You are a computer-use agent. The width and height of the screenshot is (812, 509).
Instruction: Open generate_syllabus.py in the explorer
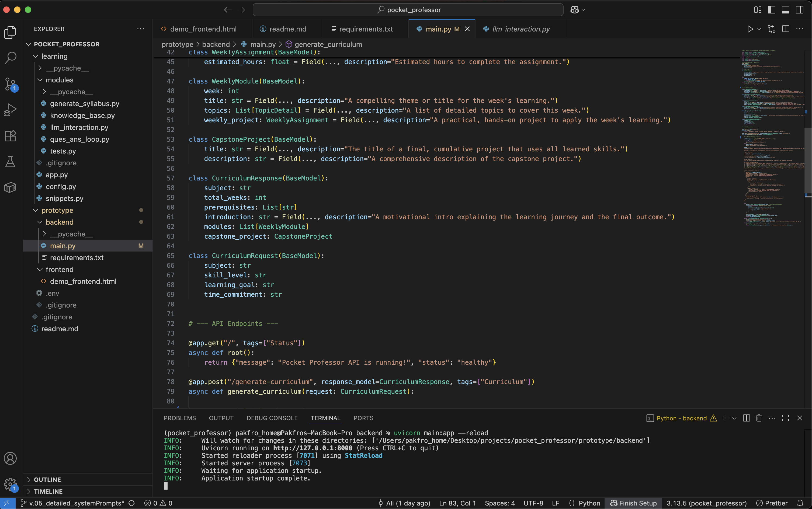point(85,104)
